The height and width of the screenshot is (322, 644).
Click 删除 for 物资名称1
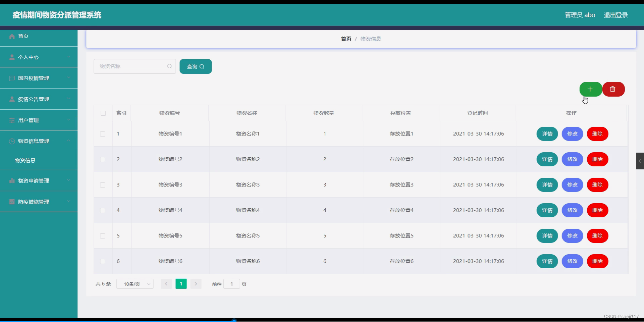pos(597,134)
